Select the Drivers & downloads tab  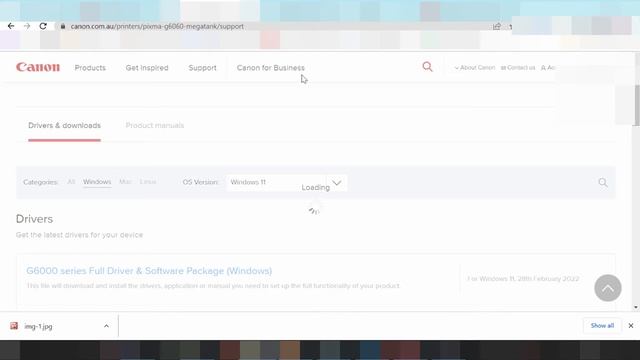[x=64, y=126]
